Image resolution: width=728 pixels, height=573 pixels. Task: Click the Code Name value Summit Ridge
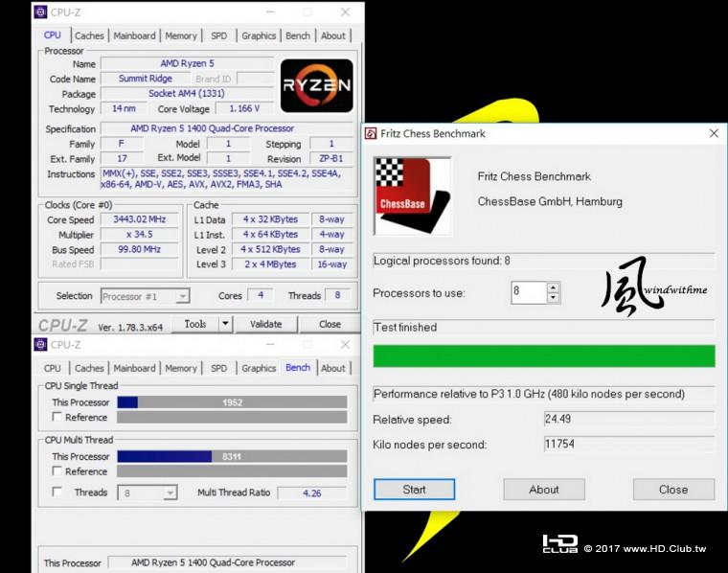click(x=146, y=79)
